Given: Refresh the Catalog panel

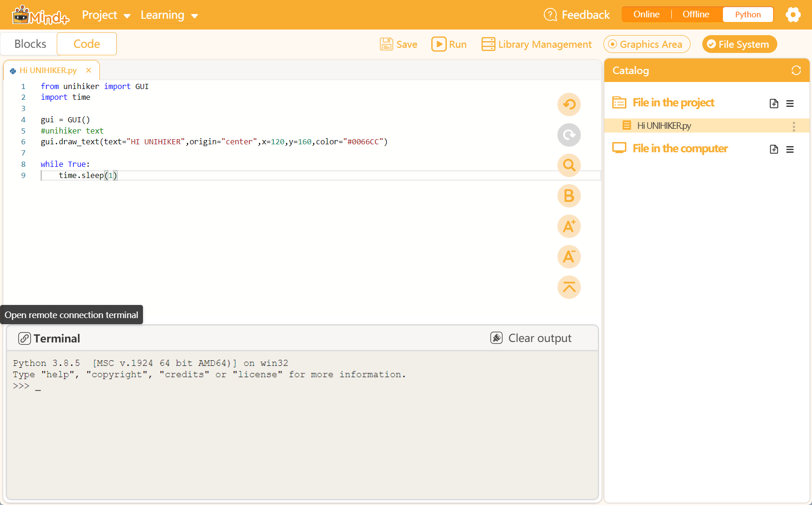Looking at the screenshot, I should click(x=796, y=70).
